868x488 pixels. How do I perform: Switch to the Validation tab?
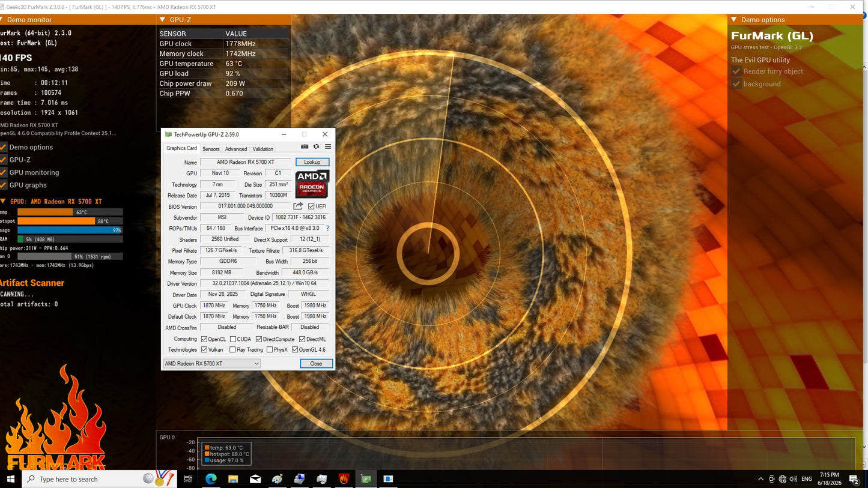[263, 149]
